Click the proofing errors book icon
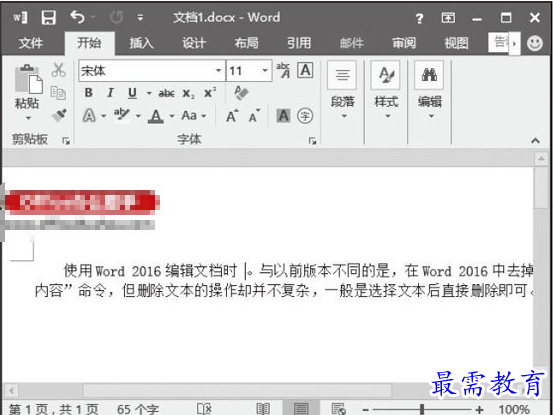The height and width of the screenshot is (415, 553). (204, 409)
